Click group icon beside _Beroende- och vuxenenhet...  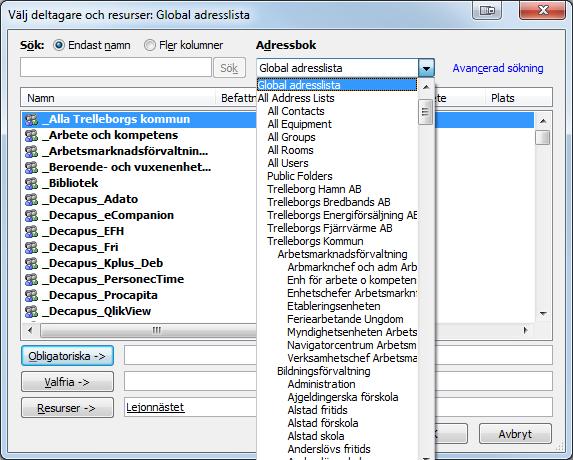coord(31,168)
